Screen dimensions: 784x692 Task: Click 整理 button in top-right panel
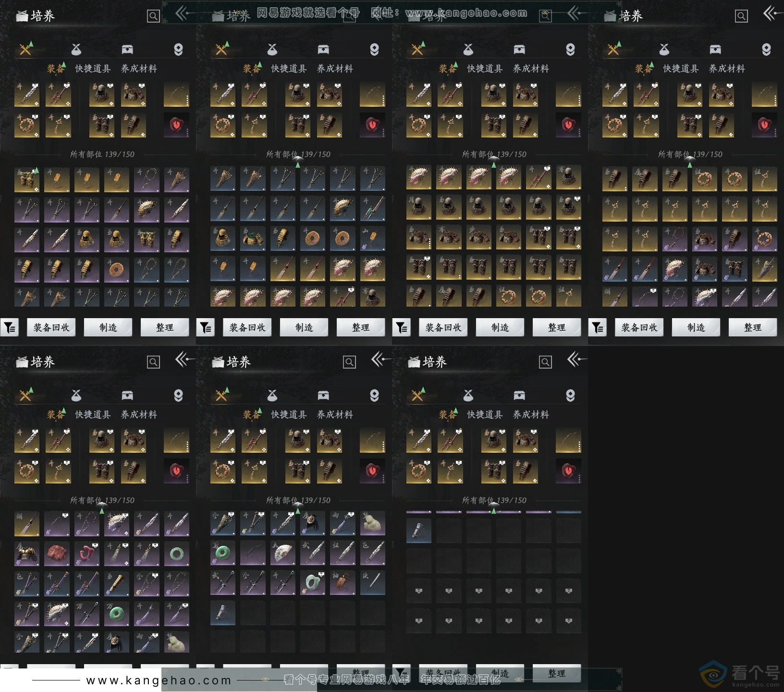point(753,327)
